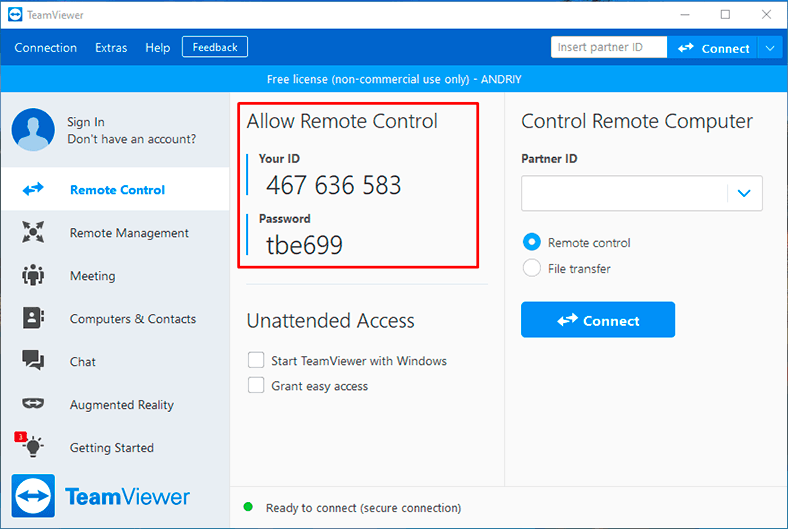This screenshot has width=788, height=529.
Task: Switch to the Meeting section
Action: 115,276
